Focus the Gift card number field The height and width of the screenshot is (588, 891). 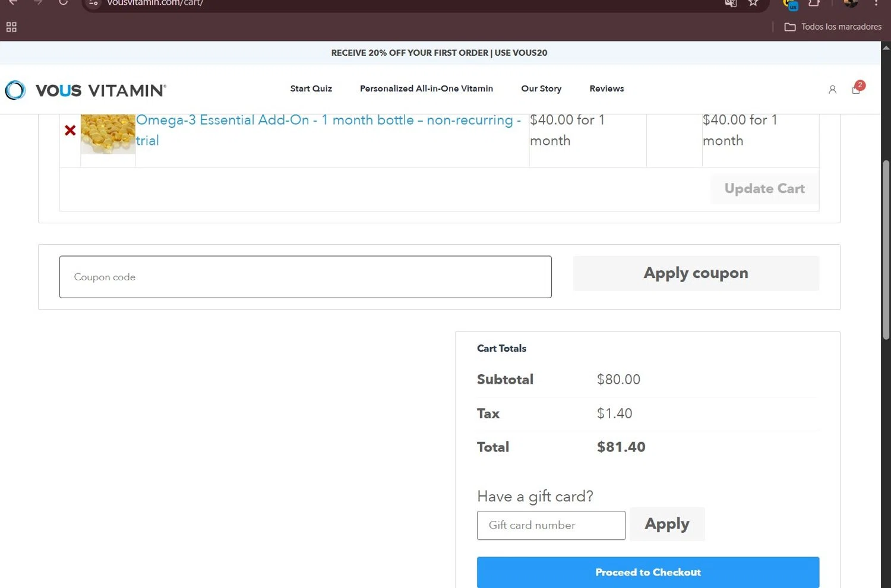coord(551,526)
